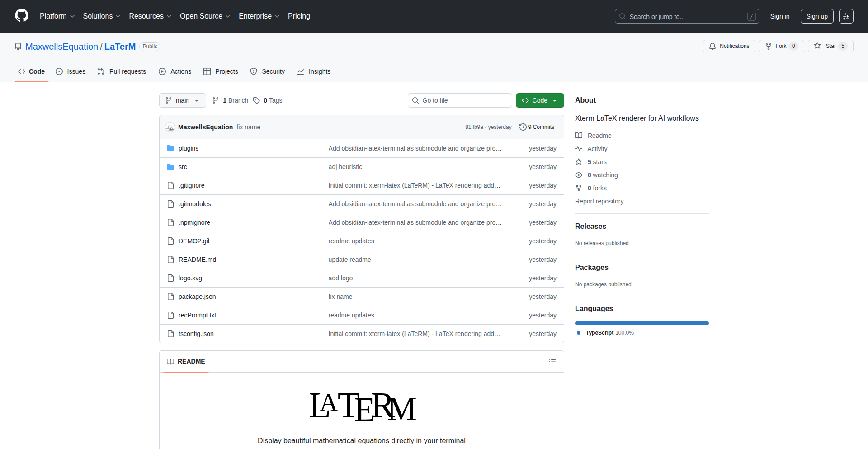Viewport: 868px width, 449px height.
Task: Open the Packages heading link
Action: [x=591, y=267]
